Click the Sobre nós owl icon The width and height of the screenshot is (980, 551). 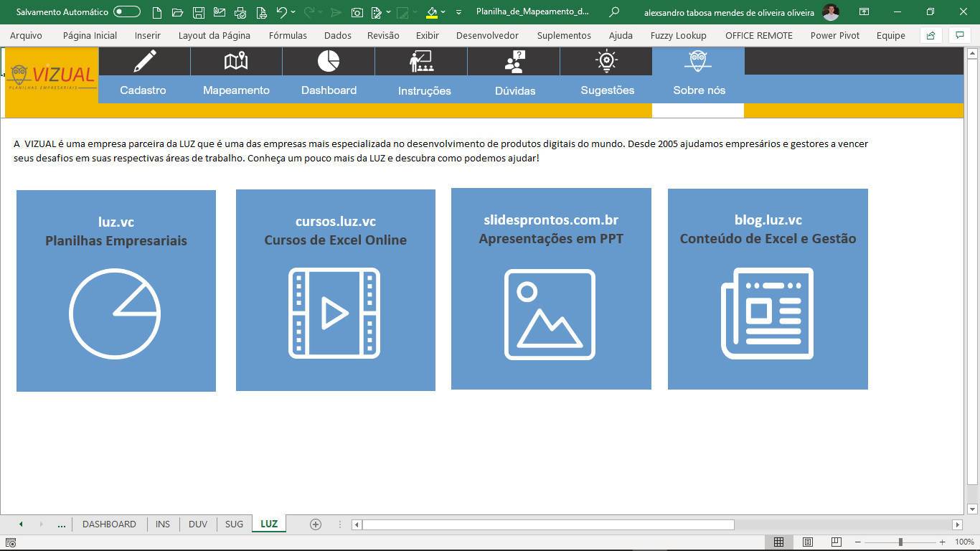coord(698,61)
